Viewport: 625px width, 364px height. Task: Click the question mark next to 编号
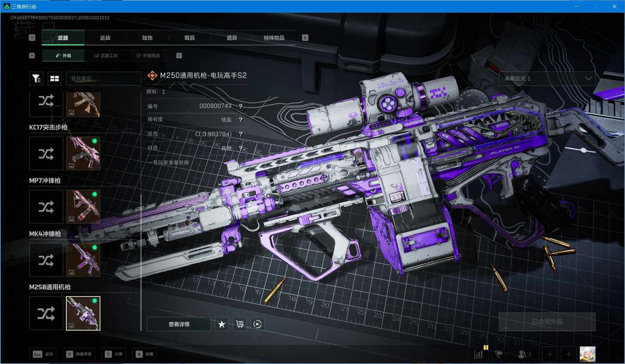pos(240,106)
